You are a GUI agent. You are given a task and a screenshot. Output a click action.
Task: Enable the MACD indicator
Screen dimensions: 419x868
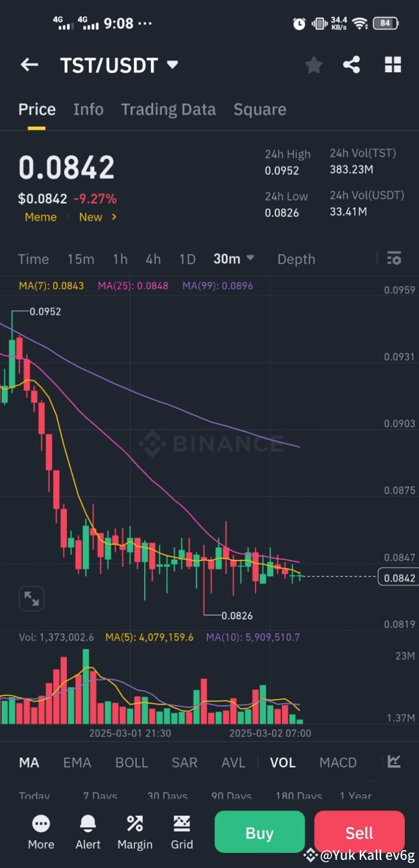pyautogui.click(x=337, y=762)
